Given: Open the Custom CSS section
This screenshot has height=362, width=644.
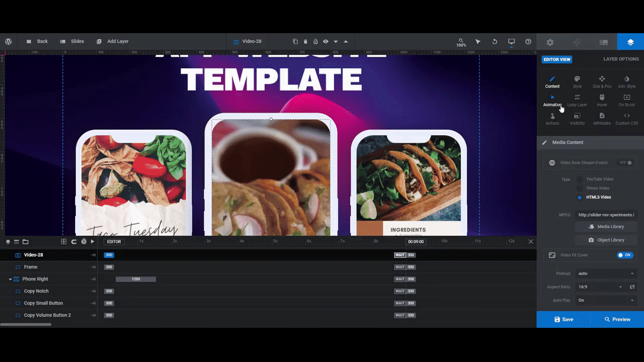Looking at the screenshot, I should pos(626,119).
